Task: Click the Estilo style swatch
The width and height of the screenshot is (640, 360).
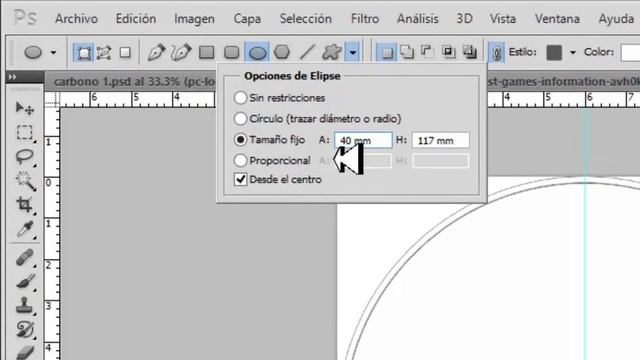Action: (554, 53)
